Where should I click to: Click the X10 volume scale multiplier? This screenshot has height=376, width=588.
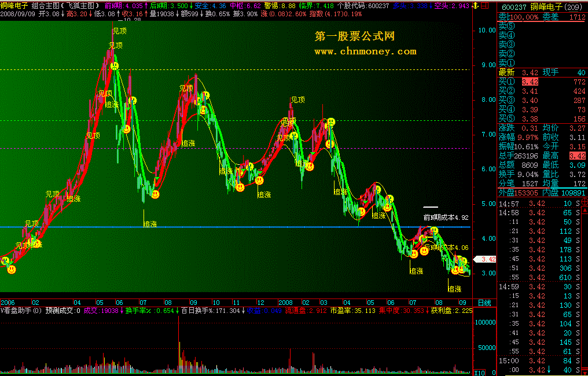(x=480, y=373)
